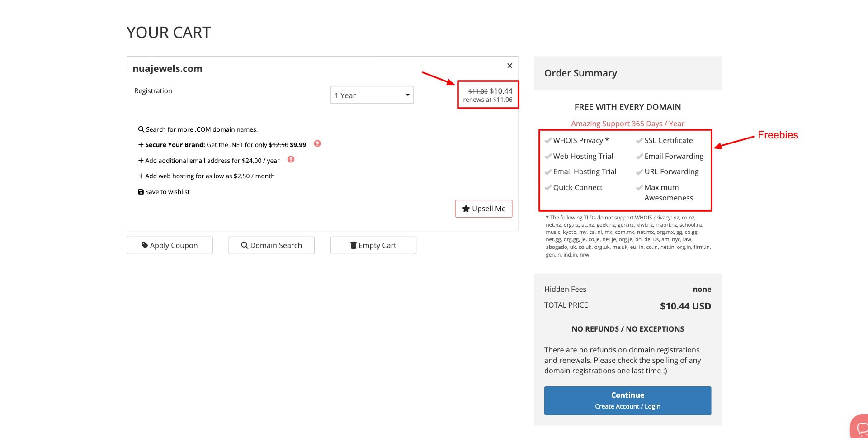Click the magnifier icon for more .COM names
This screenshot has height=438, width=868.
point(141,129)
